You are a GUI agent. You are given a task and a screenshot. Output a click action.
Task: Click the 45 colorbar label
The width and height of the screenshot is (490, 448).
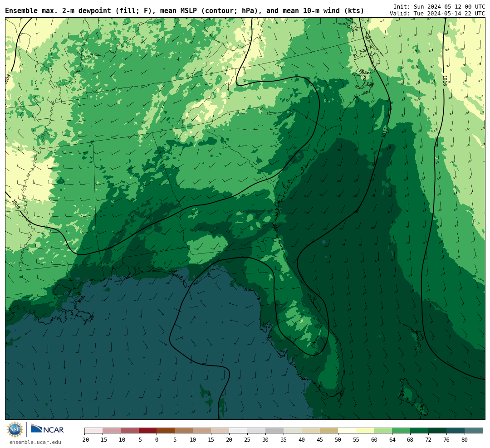[x=320, y=439]
